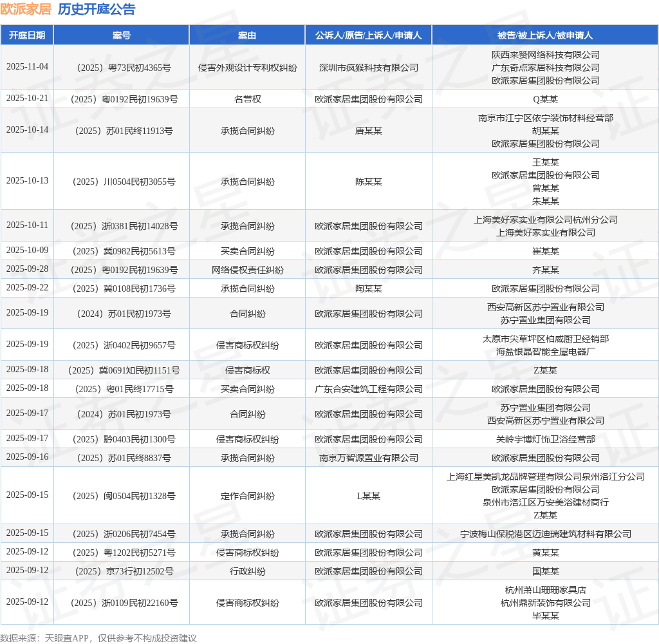The image size is (659, 644).
Task: Select case number (2025)京73行初12502号
Action: pos(124,571)
